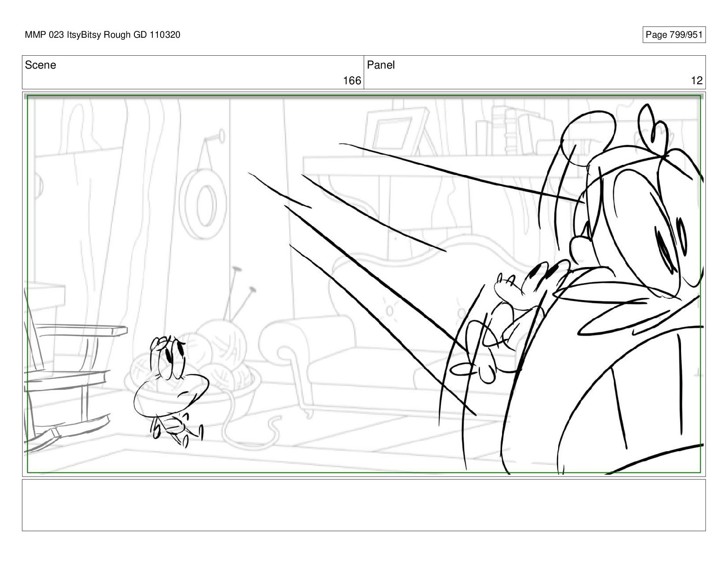Click the 'Scene' header label

[x=40, y=65]
